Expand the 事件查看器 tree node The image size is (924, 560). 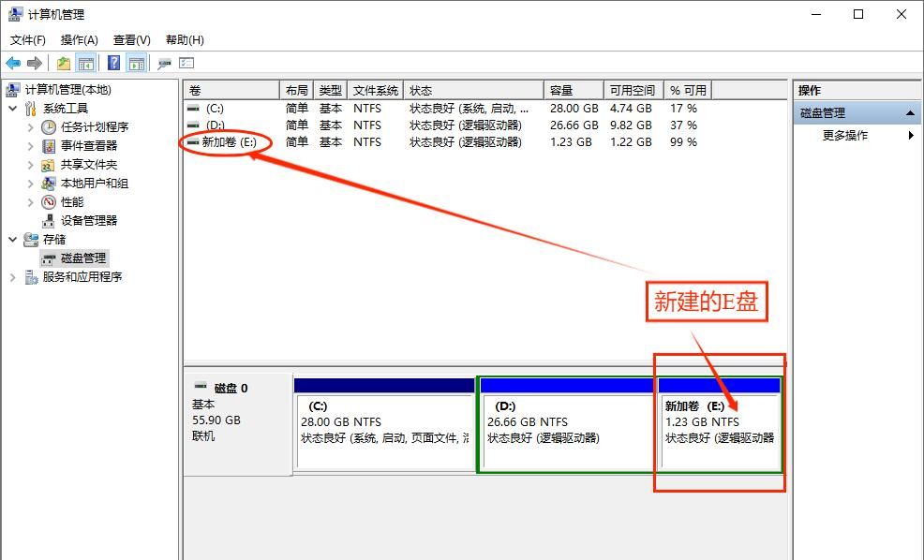pyautogui.click(x=30, y=146)
